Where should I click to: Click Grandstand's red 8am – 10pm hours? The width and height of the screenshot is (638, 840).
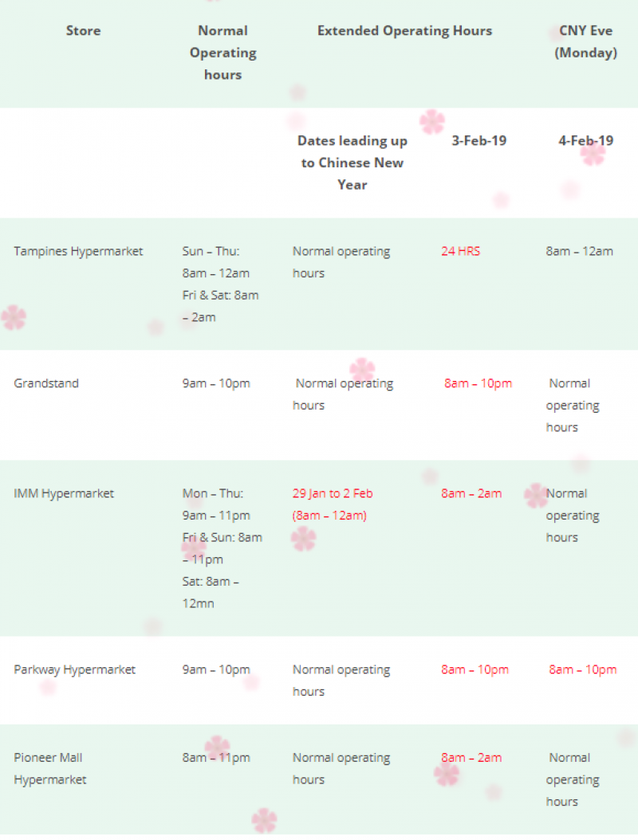(478, 383)
